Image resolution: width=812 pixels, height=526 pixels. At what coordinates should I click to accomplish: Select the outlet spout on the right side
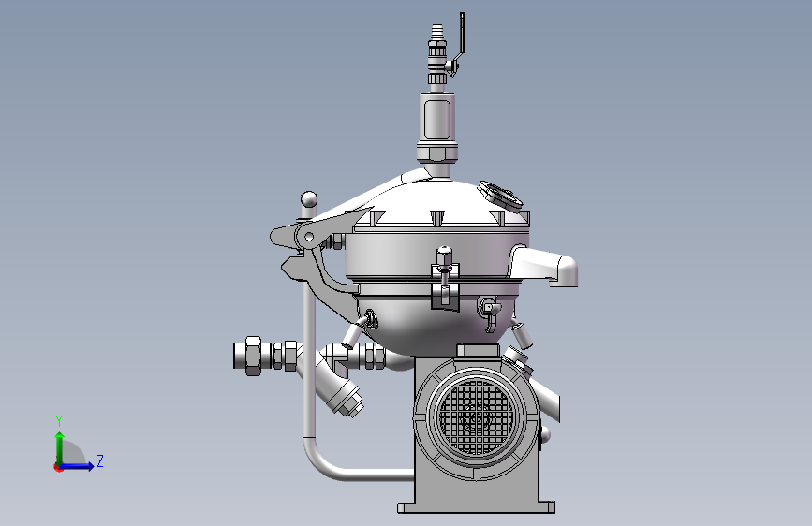[545, 265]
